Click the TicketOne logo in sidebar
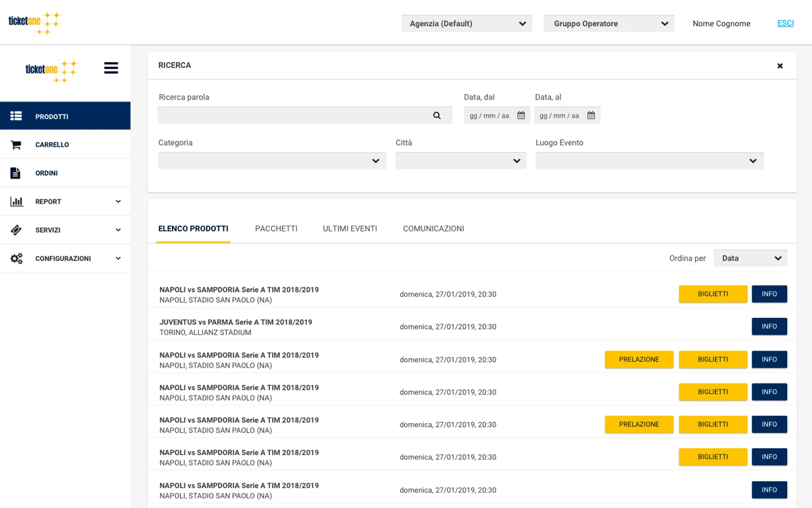This screenshot has width=812, height=508. coord(52,71)
